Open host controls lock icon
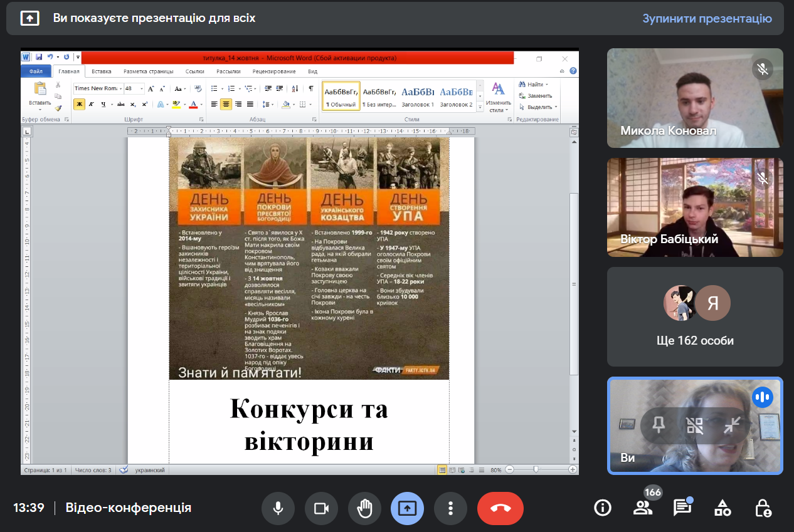794x532 pixels. pyautogui.click(x=763, y=508)
